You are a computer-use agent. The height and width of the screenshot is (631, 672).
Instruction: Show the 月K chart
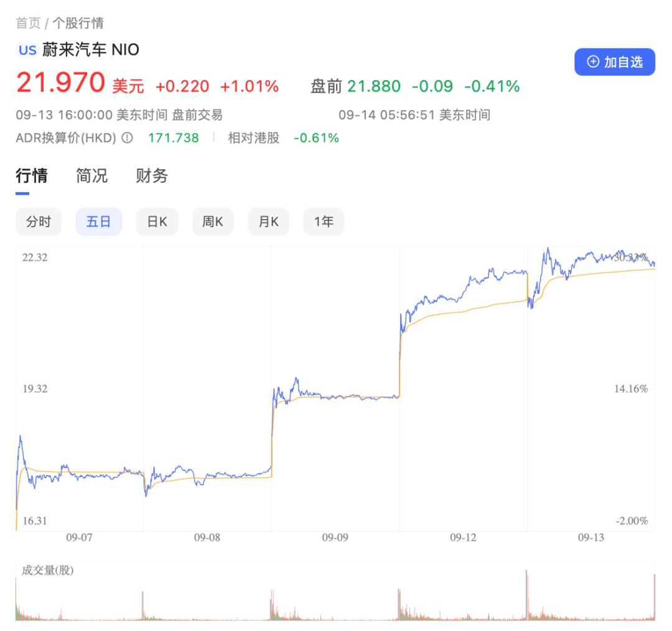click(268, 222)
